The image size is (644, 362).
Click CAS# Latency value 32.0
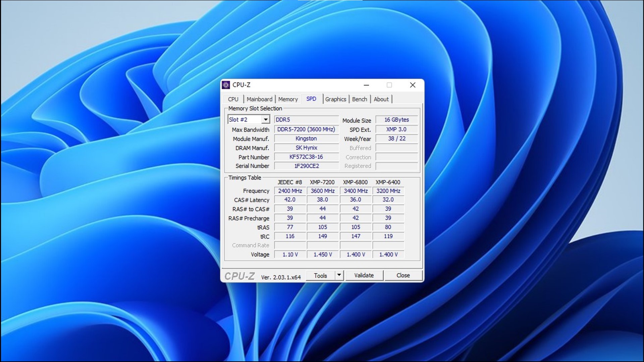coord(388,200)
